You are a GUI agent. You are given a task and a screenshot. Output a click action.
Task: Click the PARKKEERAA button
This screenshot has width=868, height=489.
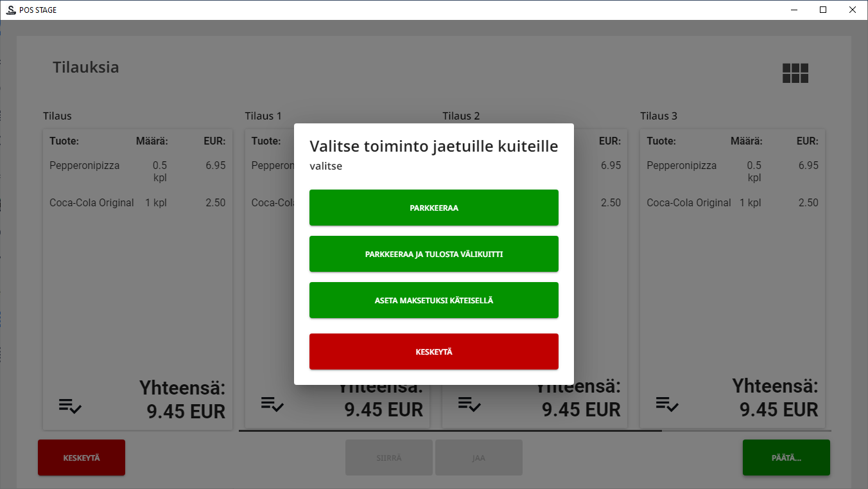(x=433, y=208)
